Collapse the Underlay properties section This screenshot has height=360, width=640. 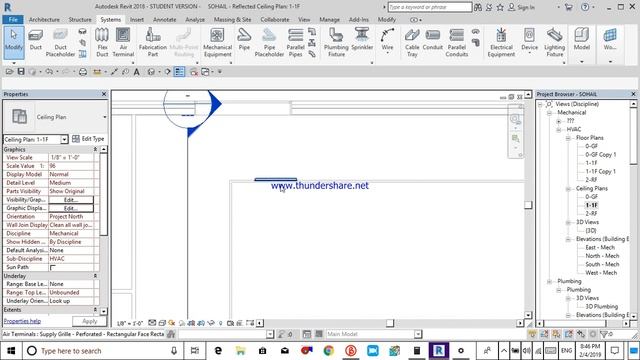[95, 276]
